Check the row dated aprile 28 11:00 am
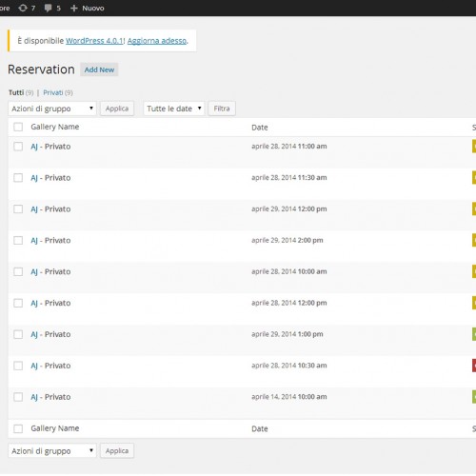 [x=18, y=147]
